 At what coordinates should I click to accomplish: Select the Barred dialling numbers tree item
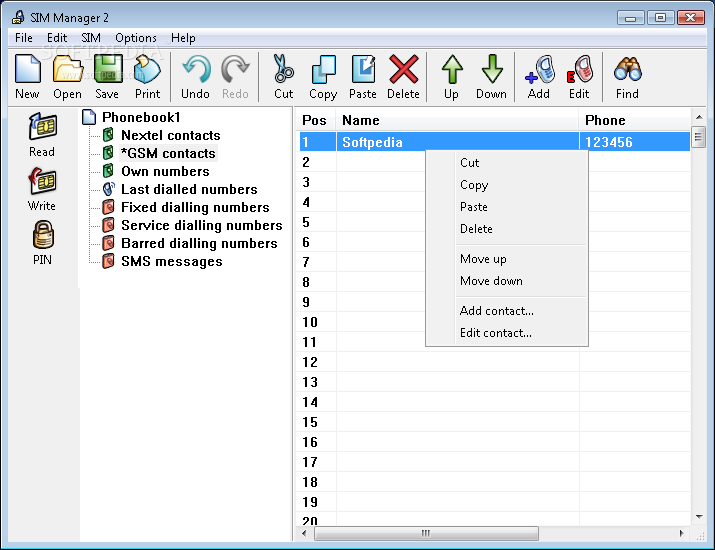(199, 243)
